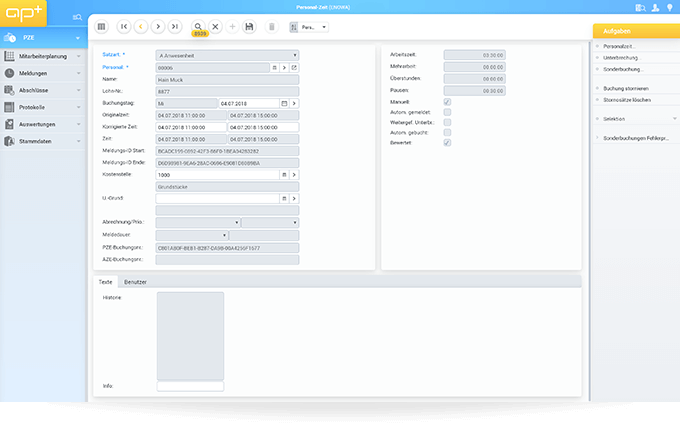Open the table list view icon
The image size is (680, 439).
click(x=101, y=27)
